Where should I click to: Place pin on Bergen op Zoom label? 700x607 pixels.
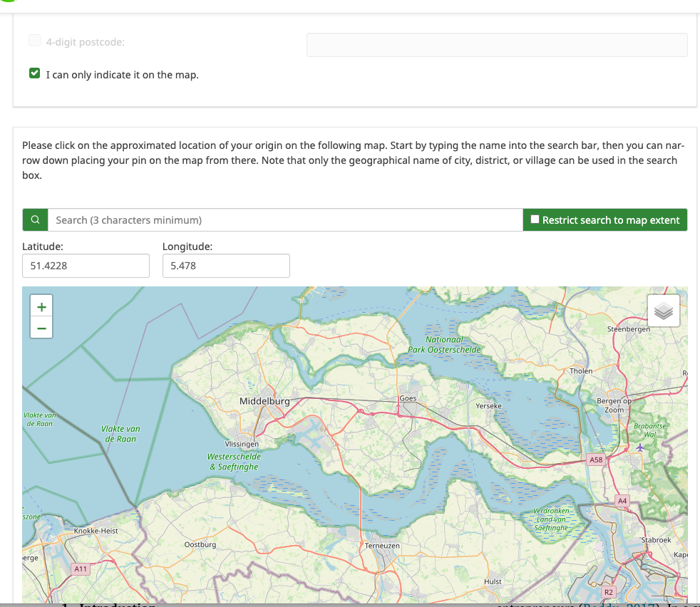pyautogui.click(x=614, y=405)
